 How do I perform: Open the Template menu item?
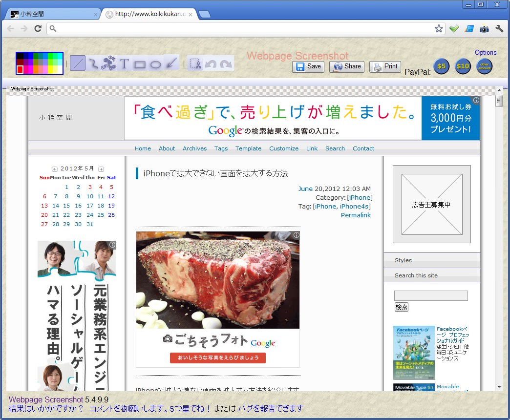(248, 148)
